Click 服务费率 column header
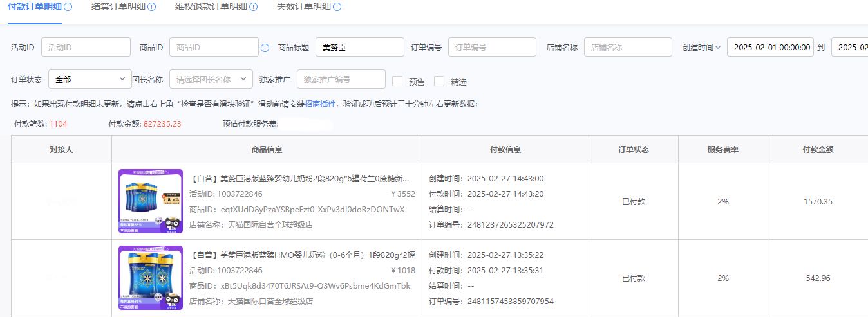 click(x=722, y=149)
